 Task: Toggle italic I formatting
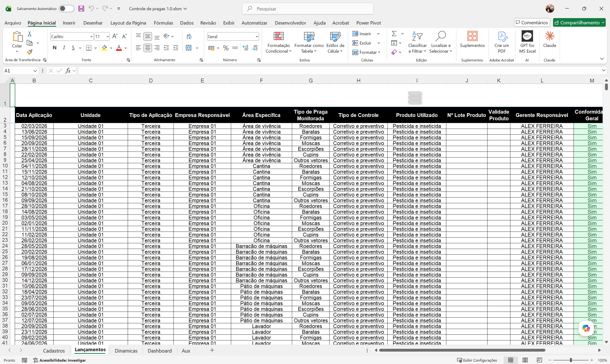click(64, 48)
